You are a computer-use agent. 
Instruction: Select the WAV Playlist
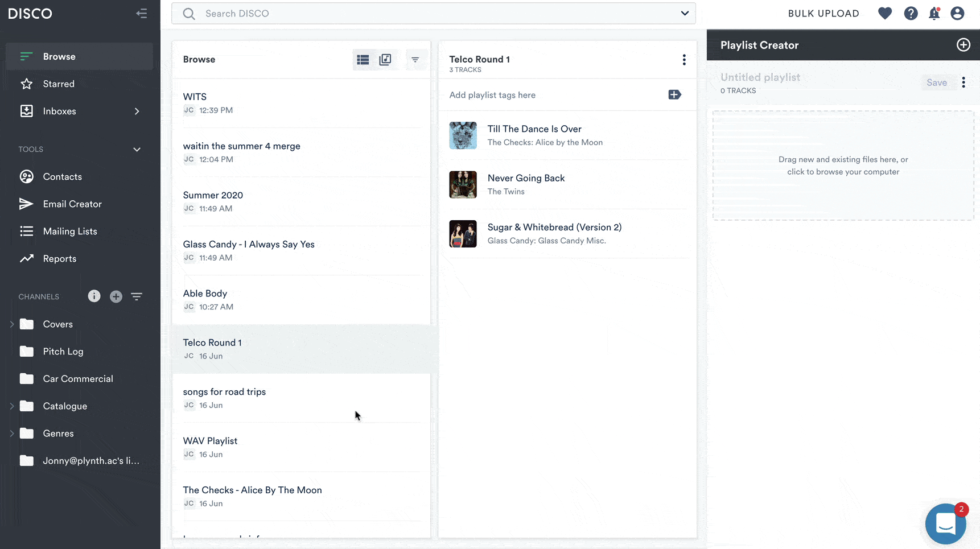click(x=302, y=447)
